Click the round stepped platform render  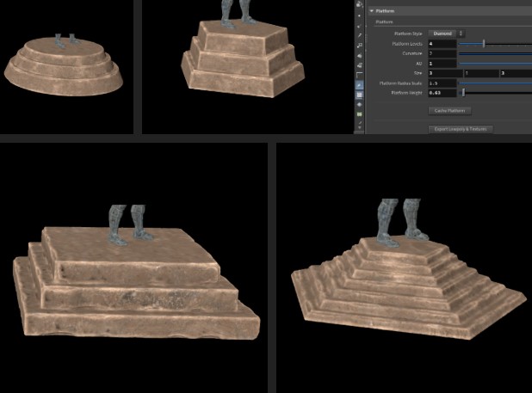(x=65, y=65)
